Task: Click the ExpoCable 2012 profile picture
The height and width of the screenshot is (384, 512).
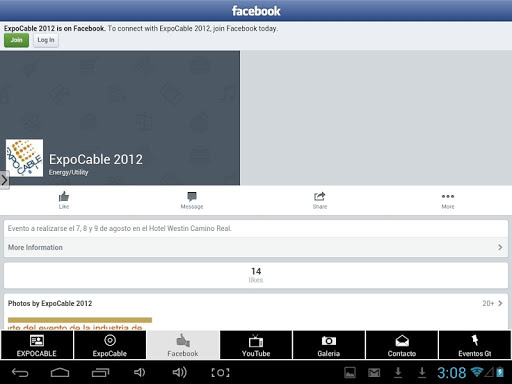Action: (24, 158)
